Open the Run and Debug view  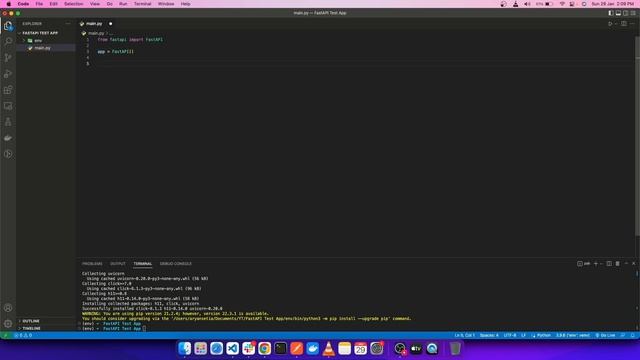(x=8, y=74)
